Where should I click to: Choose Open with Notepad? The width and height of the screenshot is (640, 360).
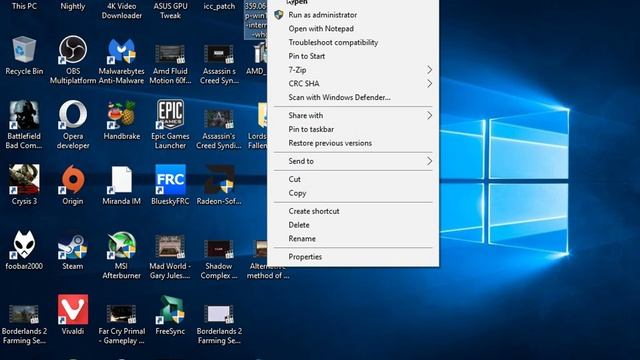[353, 29]
